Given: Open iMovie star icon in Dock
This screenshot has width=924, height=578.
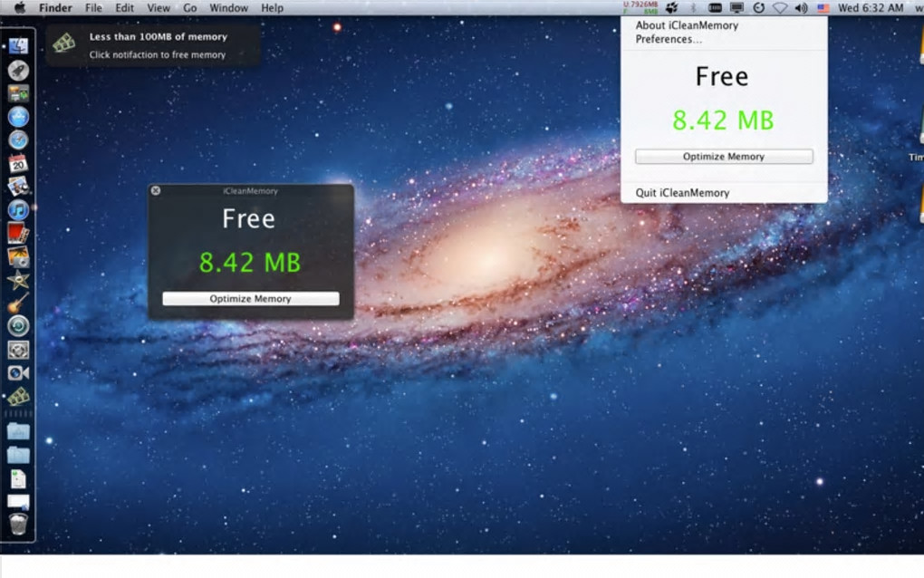Looking at the screenshot, I should tap(18, 280).
